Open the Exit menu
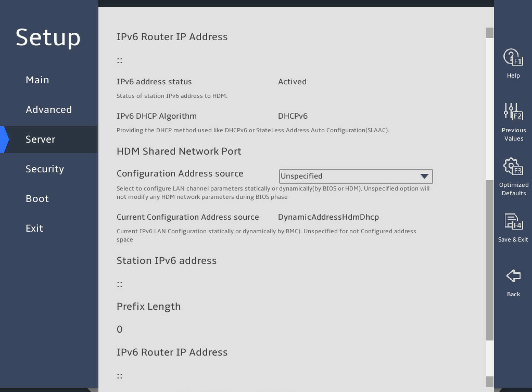The image size is (532, 392). tap(34, 229)
